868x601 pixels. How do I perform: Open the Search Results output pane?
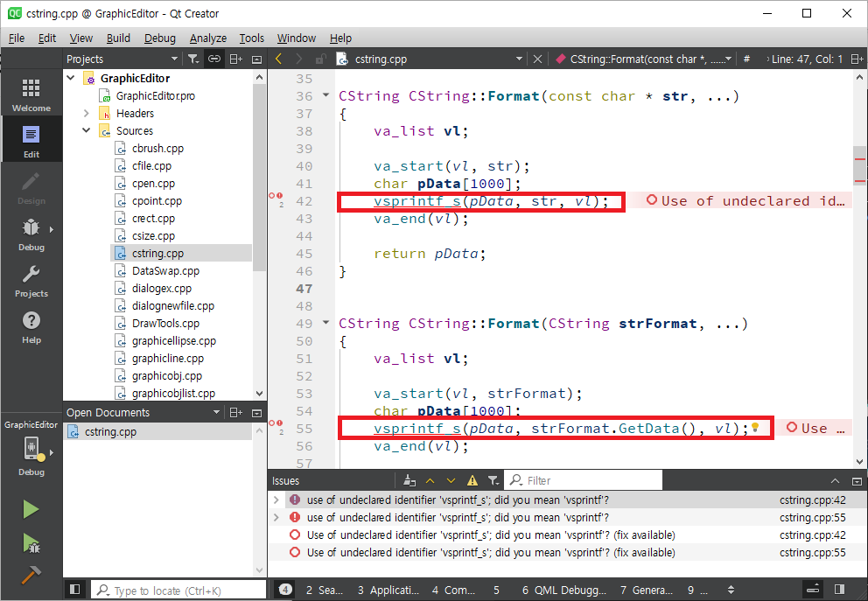(325, 590)
